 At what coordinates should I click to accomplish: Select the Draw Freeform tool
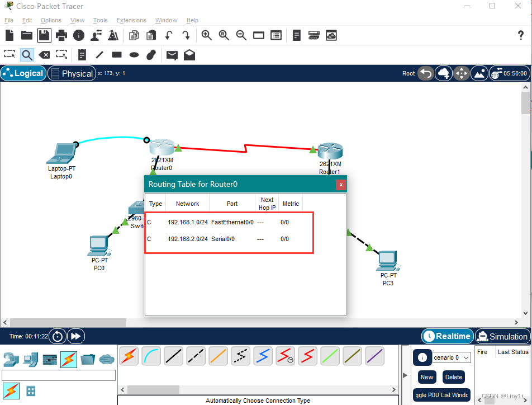point(151,55)
